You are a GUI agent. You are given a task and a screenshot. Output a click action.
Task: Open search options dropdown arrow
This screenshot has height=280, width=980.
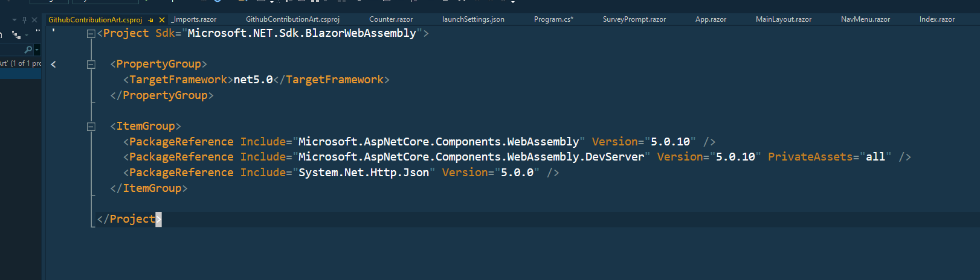pos(36,49)
